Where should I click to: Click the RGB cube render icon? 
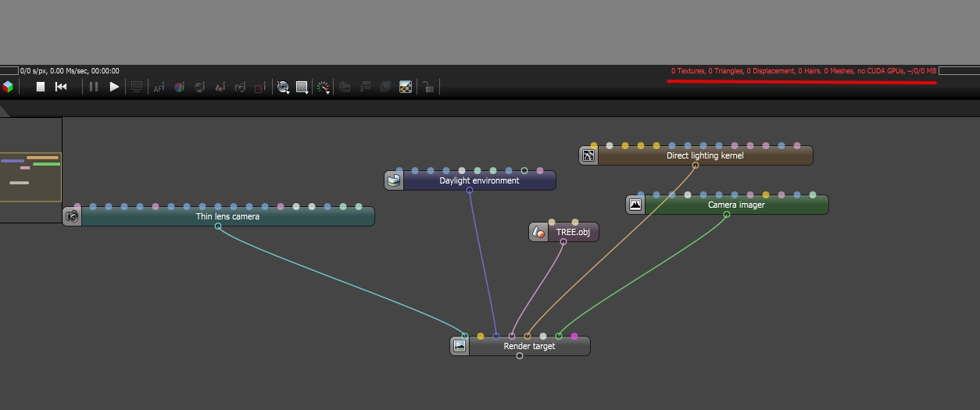coord(8,87)
